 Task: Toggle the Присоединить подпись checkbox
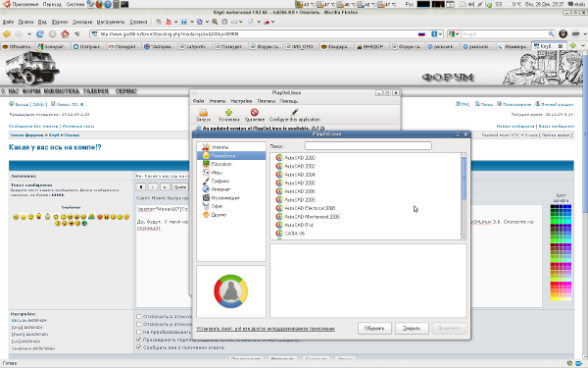tap(139, 340)
